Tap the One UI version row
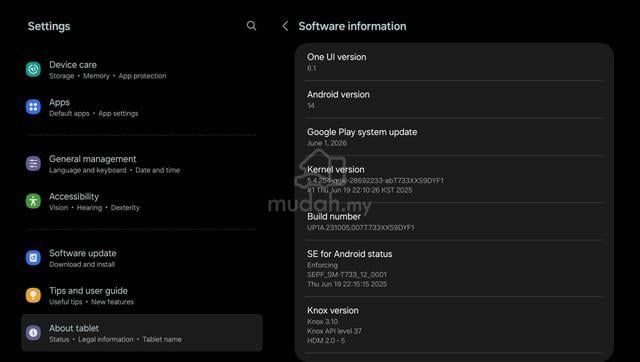Image resolution: width=640 pixels, height=362 pixels. [454, 62]
